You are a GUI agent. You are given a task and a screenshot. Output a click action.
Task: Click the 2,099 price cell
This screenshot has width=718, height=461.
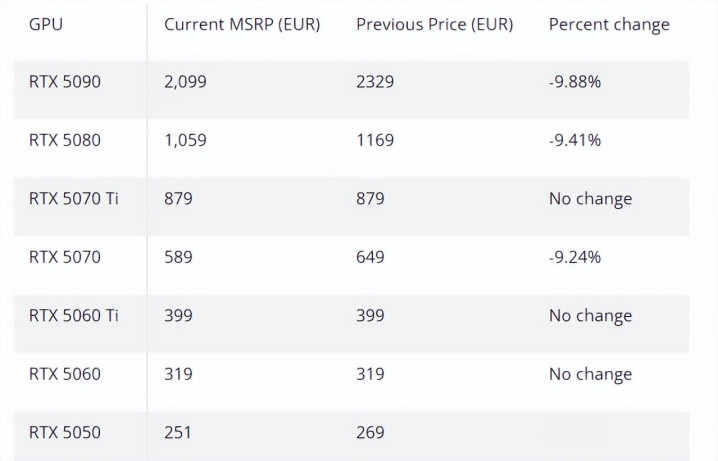[185, 82]
